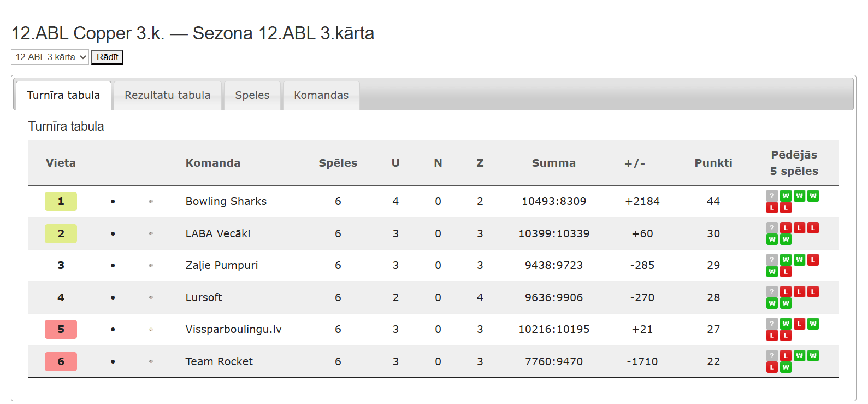Click the score sum 10216:10195
Image resolution: width=868 pixels, height=404 pixels.
[554, 330]
